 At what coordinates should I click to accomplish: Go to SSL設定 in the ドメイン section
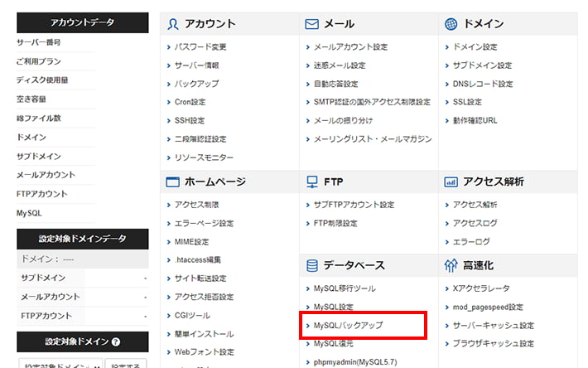[467, 102]
